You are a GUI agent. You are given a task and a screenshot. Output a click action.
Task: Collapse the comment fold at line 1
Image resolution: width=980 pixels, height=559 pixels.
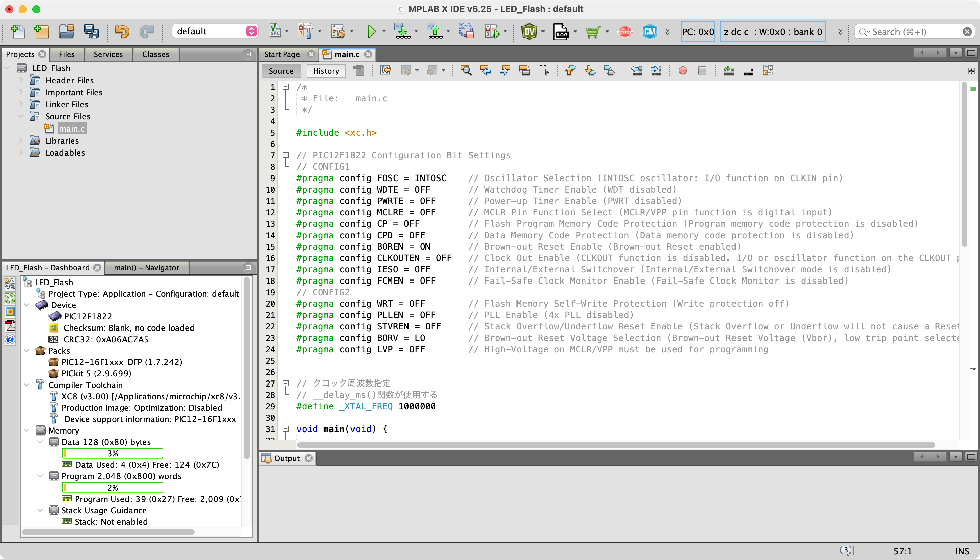(285, 87)
